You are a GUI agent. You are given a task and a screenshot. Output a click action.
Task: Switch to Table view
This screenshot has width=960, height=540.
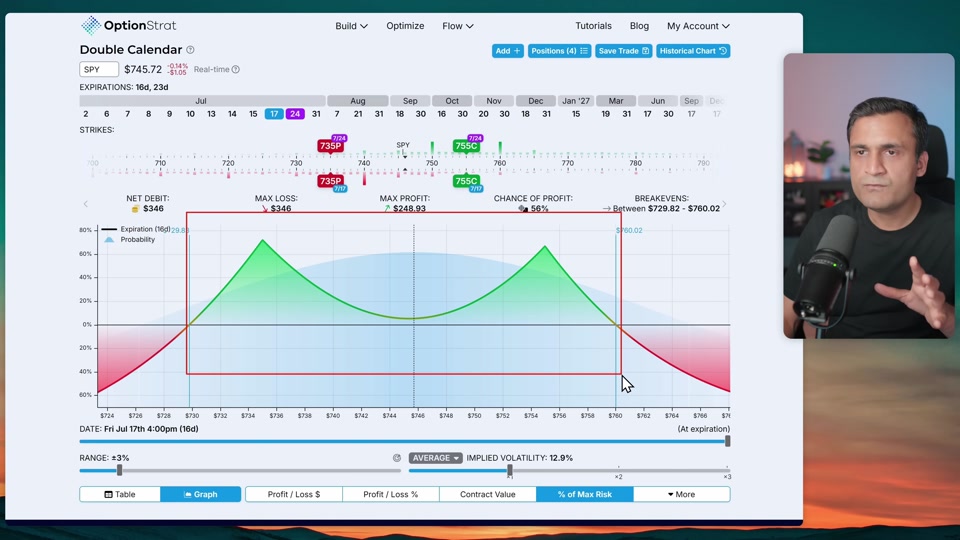[x=120, y=494]
